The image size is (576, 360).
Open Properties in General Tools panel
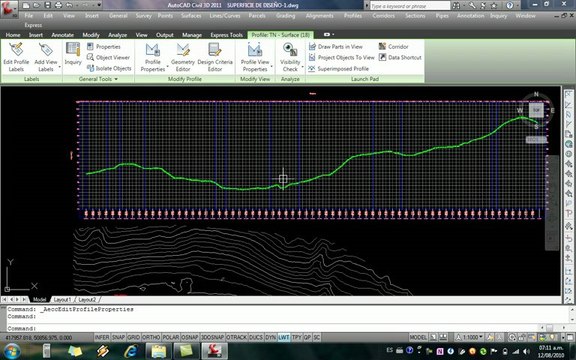pyautogui.click(x=104, y=47)
